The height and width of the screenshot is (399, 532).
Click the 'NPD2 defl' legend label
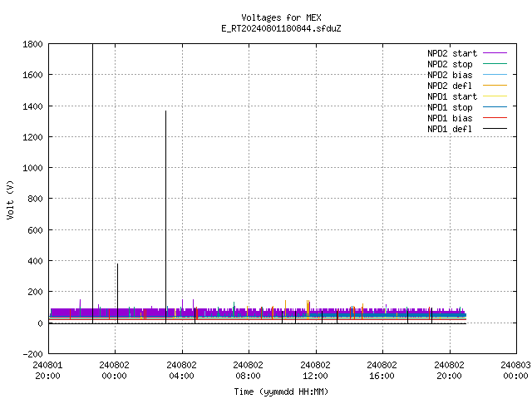click(x=450, y=86)
